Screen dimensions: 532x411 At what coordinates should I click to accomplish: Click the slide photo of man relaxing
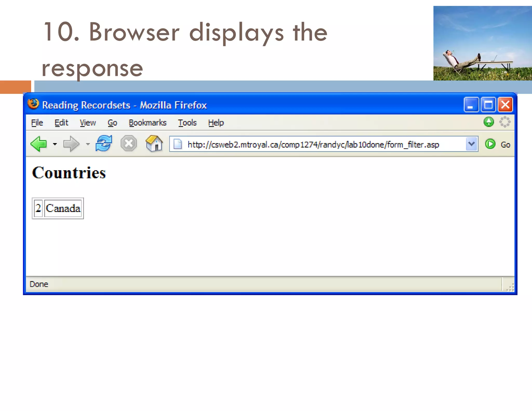(x=483, y=43)
